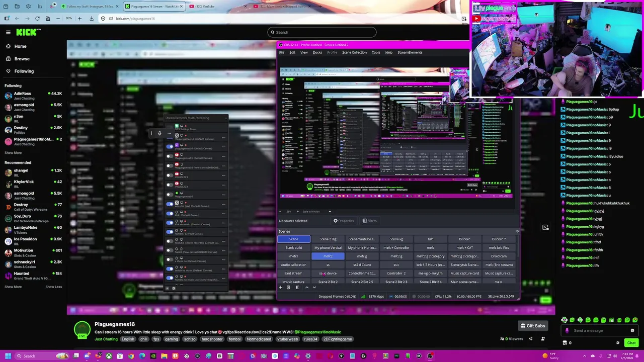
Task: Open OBS Docks menu
Action: point(317,52)
